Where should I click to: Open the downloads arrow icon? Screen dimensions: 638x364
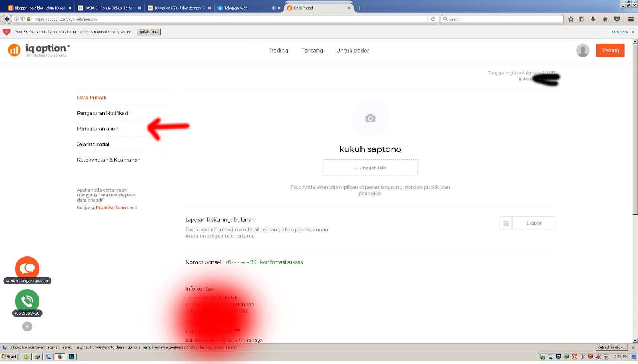click(x=593, y=19)
